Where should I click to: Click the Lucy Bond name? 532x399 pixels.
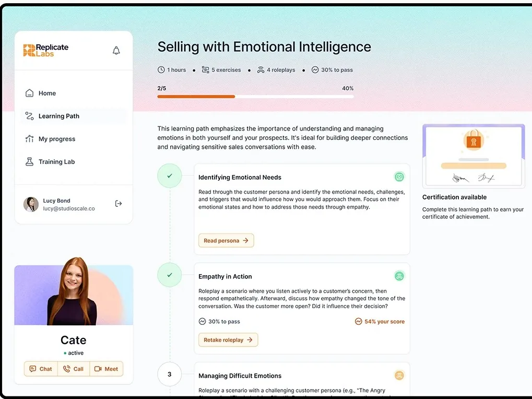57,201
